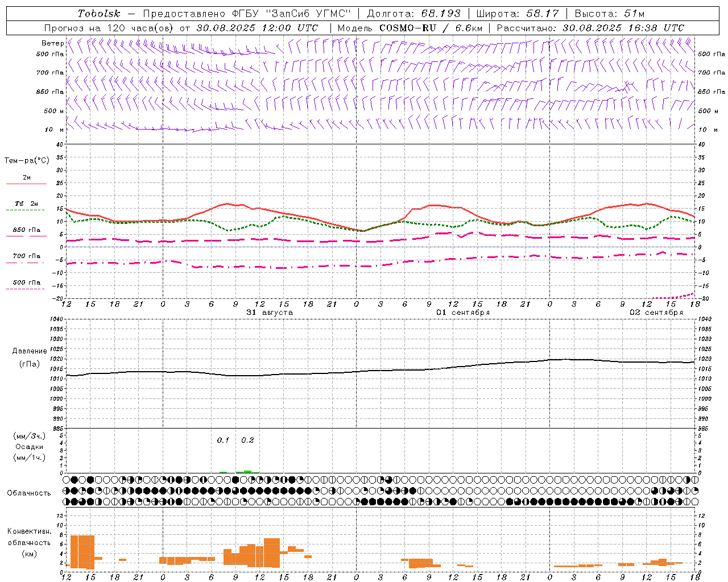Viewport: 728px width, 582px height.
Task: Select the 'Тем-ра(°C)' temperature panel label
Action: (27, 161)
